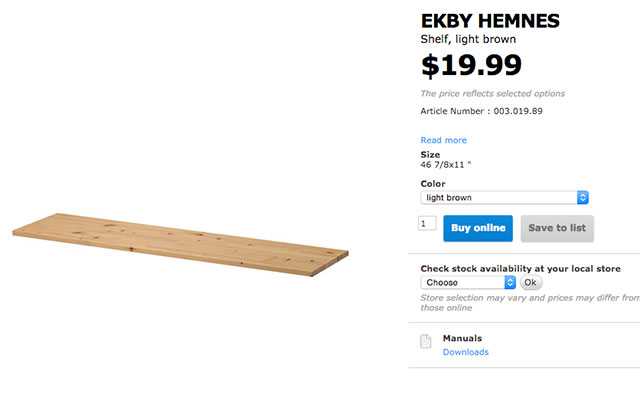This screenshot has width=640, height=400.
Task: Select the $19.99 price text
Action: pos(471,65)
